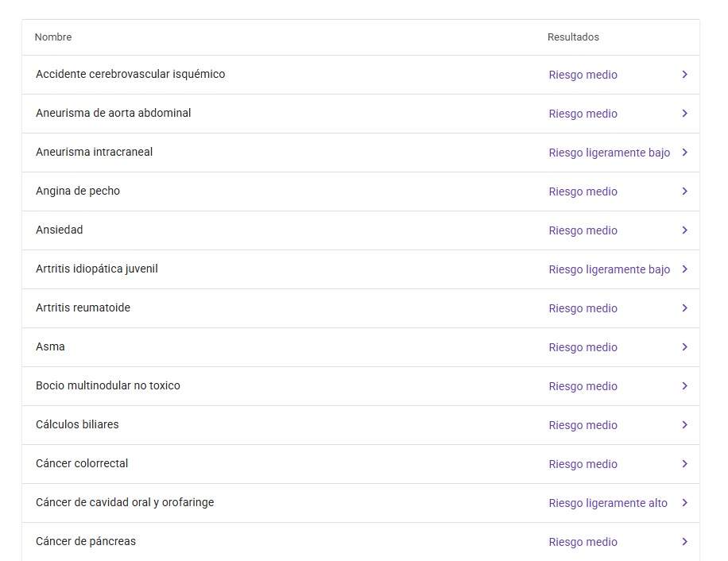Click 'Riesgo ligeramente alto' result
The height and width of the screenshot is (561, 728).
tap(608, 503)
